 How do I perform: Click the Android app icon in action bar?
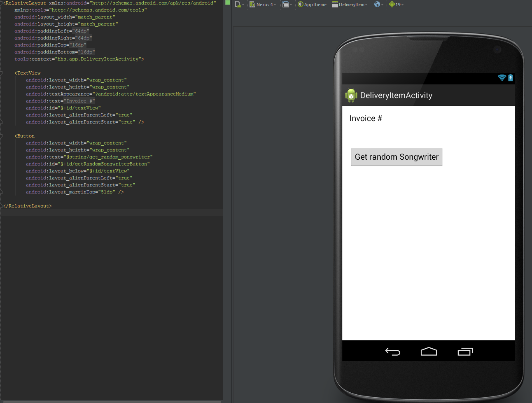coord(351,95)
